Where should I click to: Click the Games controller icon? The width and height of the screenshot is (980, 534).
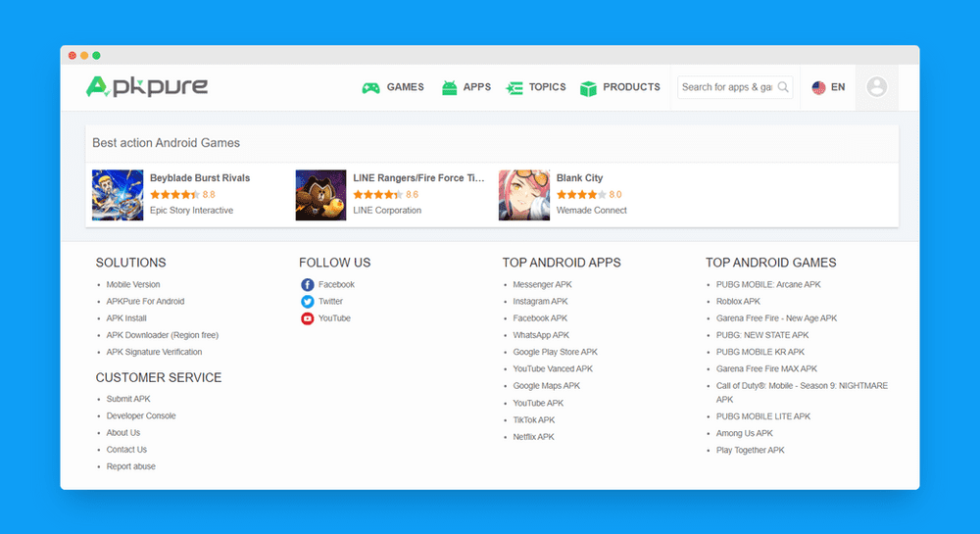[370, 88]
